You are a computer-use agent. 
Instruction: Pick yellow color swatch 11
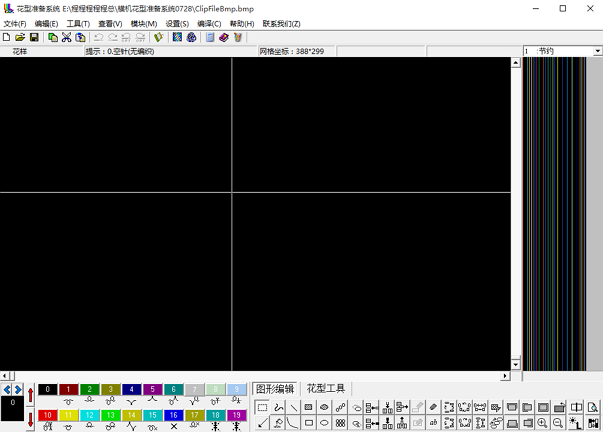point(68,415)
